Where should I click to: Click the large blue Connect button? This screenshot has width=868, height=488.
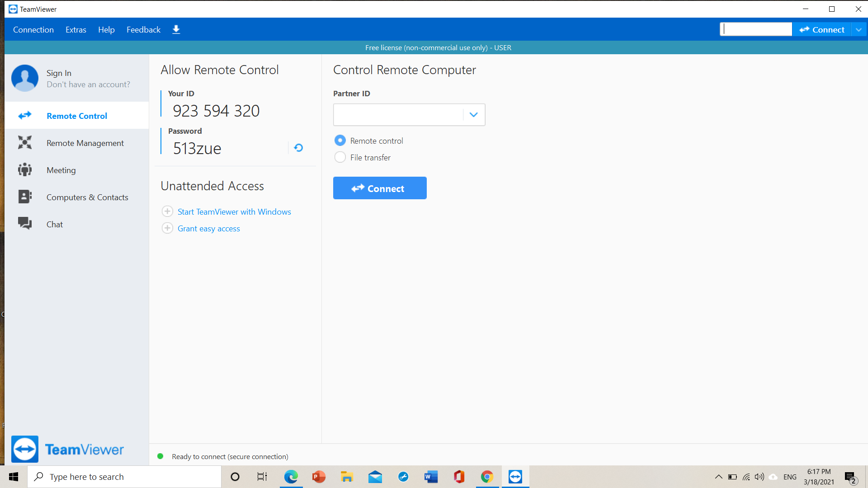(x=380, y=188)
